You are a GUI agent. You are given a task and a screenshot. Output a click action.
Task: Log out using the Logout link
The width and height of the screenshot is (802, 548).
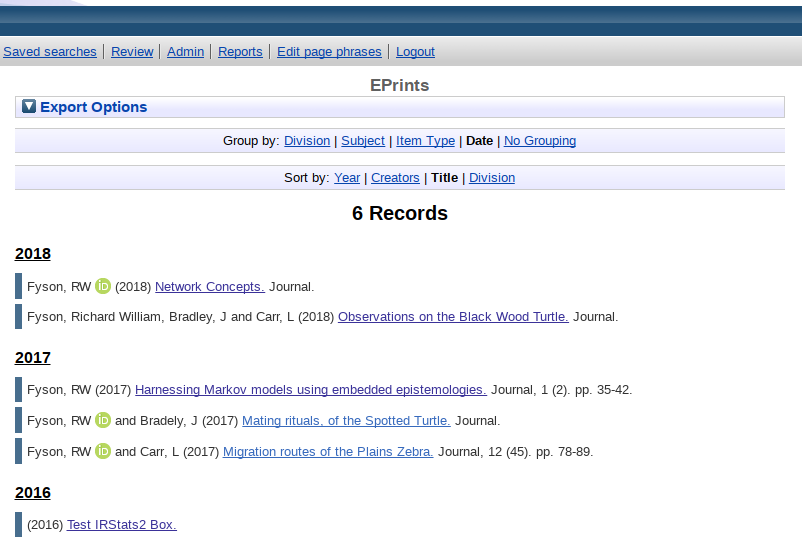[415, 52]
